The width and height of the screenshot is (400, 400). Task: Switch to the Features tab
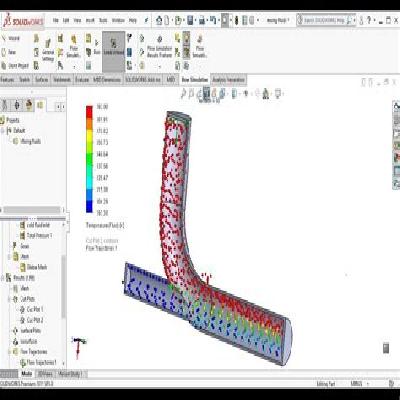[7, 80]
